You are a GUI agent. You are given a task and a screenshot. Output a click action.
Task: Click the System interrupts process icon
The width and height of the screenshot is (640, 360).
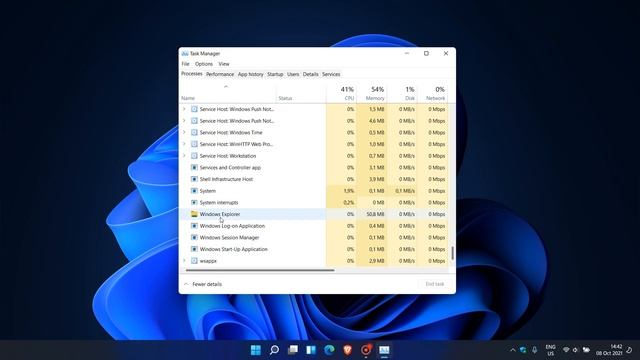[194, 202]
